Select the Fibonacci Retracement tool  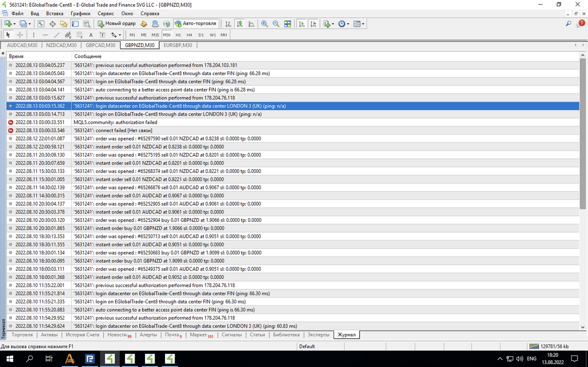point(79,35)
